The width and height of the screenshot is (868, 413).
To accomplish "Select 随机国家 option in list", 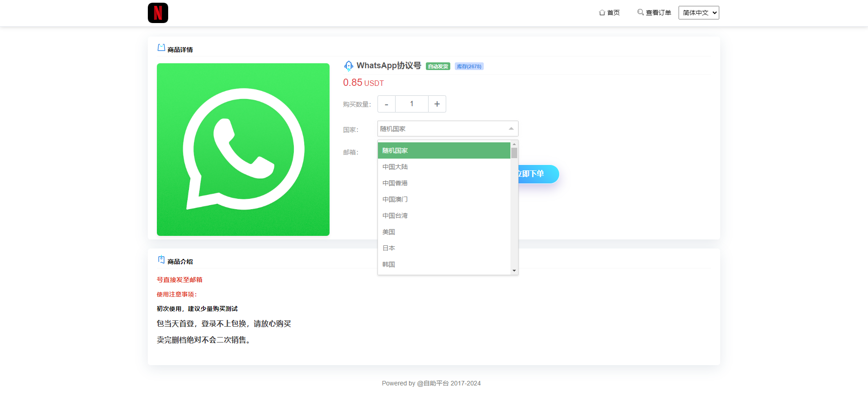I will point(444,150).
